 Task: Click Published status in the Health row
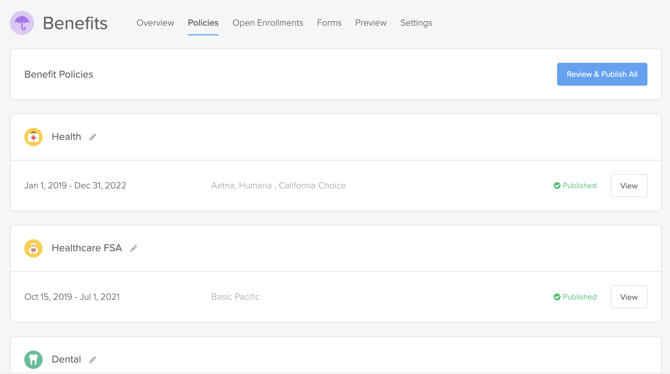point(579,186)
